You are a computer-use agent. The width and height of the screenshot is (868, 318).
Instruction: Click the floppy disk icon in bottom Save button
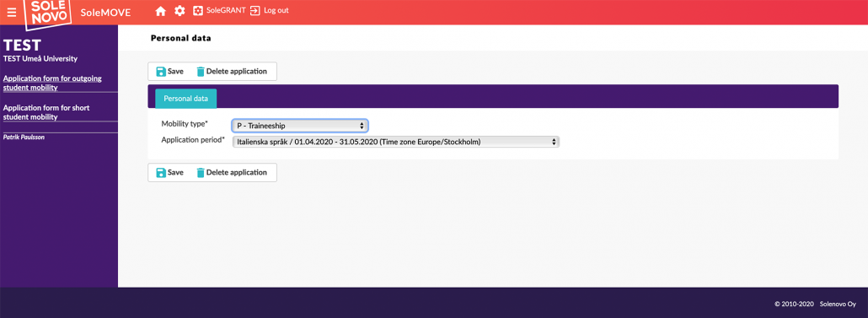[x=161, y=172]
